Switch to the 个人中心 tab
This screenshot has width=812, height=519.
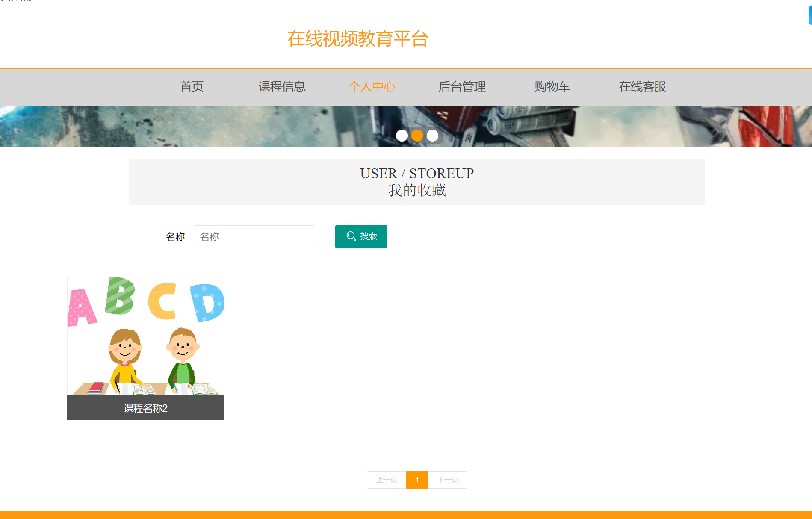(x=372, y=87)
